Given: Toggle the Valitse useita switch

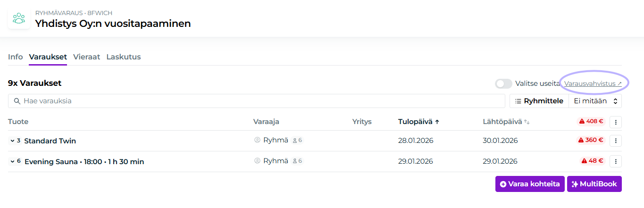Looking at the screenshot, I should tap(503, 83).
